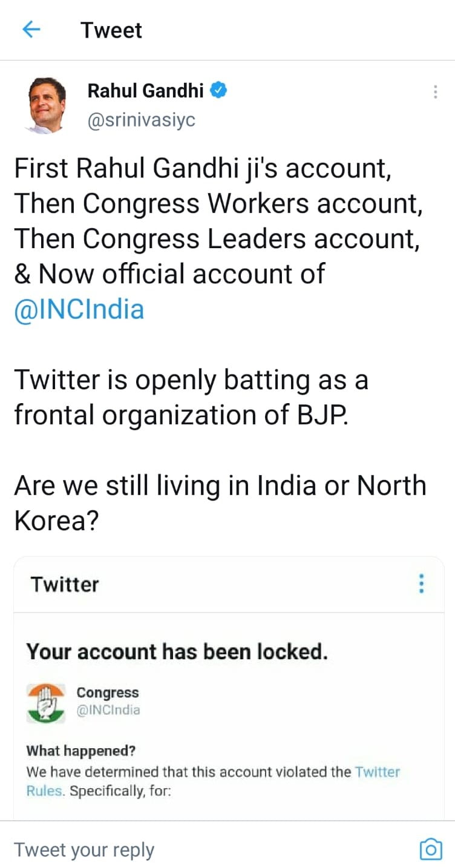Open Rahul Gandhi's profile picture
The height and width of the screenshot is (868, 455).
tap(46, 105)
